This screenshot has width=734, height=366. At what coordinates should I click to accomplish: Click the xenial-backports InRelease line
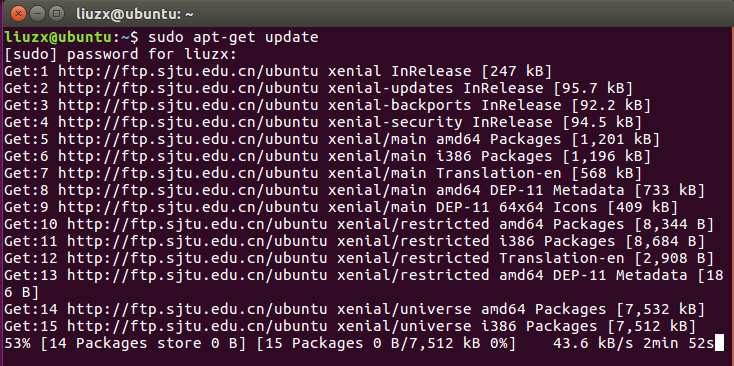coord(328,105)
